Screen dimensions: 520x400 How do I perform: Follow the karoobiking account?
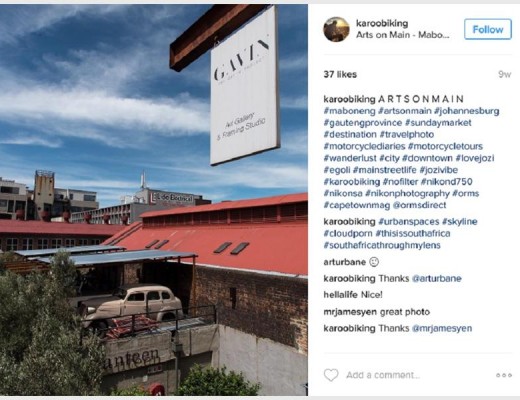(488, 29)
